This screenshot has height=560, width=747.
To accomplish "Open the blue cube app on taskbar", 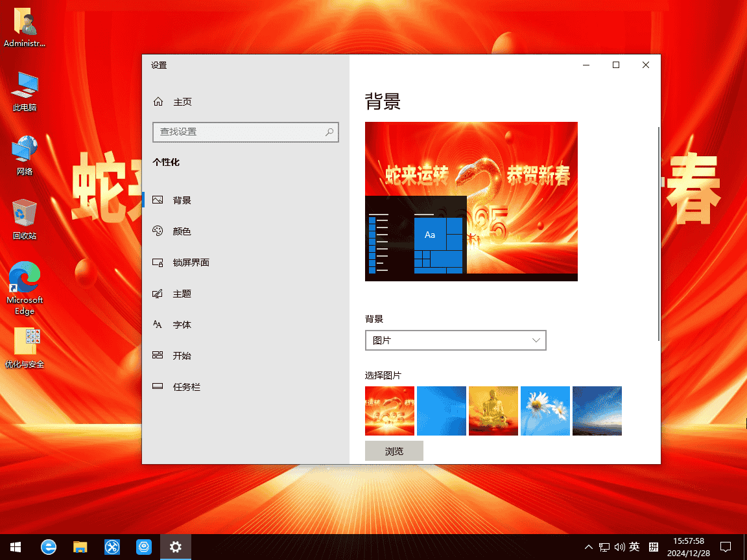I will click(x=144, y=546).
